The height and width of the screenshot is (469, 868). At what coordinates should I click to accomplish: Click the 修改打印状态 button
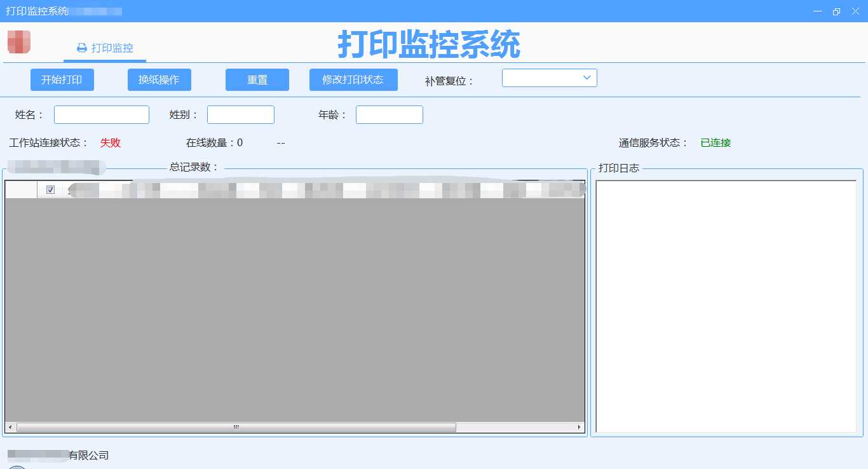pos(353,80)
